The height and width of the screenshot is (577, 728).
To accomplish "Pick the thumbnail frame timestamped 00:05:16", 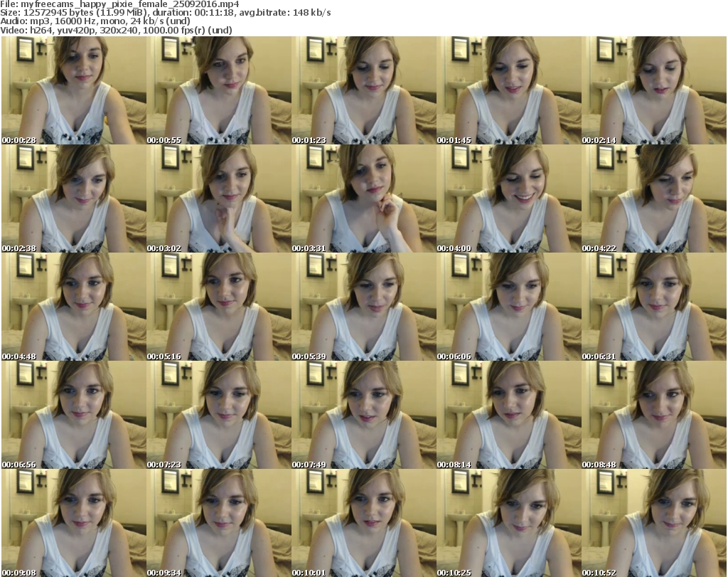I will [x=219, y=307].
